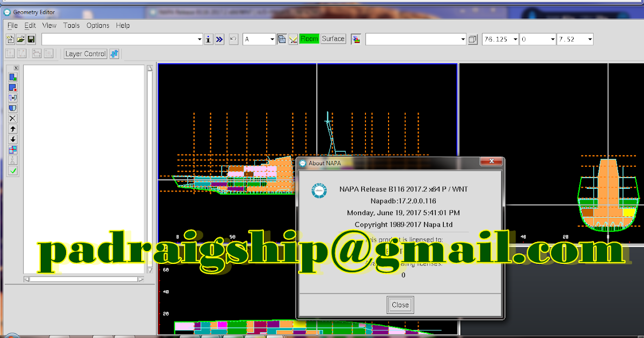This screenshot has height=338, width=644.
Task: Open the File menu
Action: [x=13, y=25]
